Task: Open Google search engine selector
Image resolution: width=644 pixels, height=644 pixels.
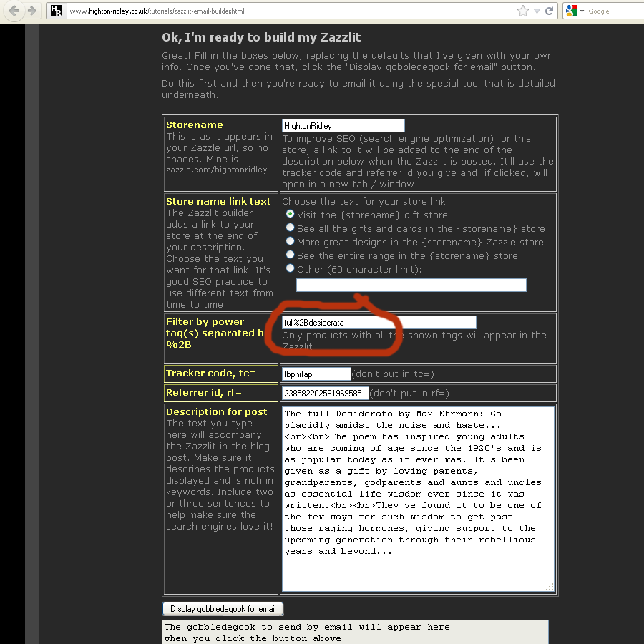Action: click(x=574, y=11)
